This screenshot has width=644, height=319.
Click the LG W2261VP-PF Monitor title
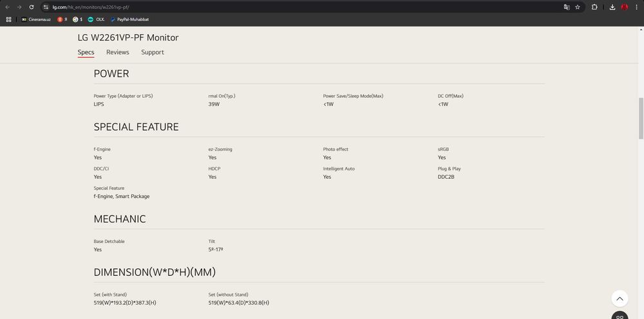pos(128,38)
